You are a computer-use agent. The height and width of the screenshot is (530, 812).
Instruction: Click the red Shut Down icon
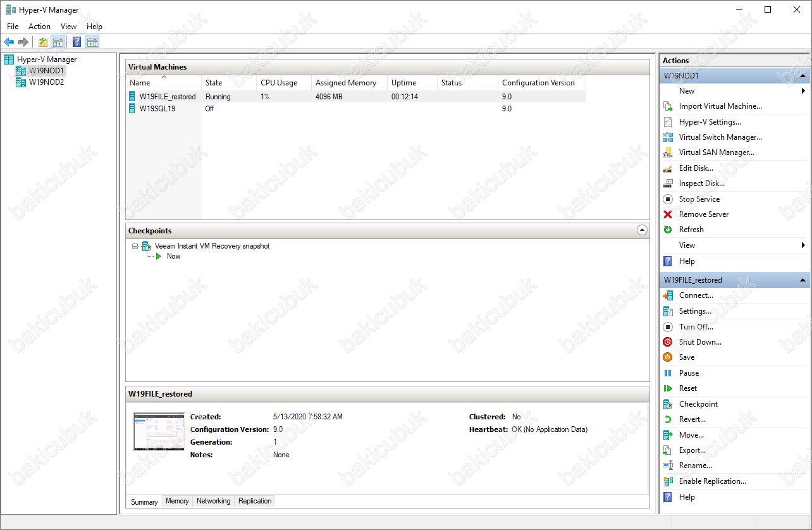(x=667, y=342)
